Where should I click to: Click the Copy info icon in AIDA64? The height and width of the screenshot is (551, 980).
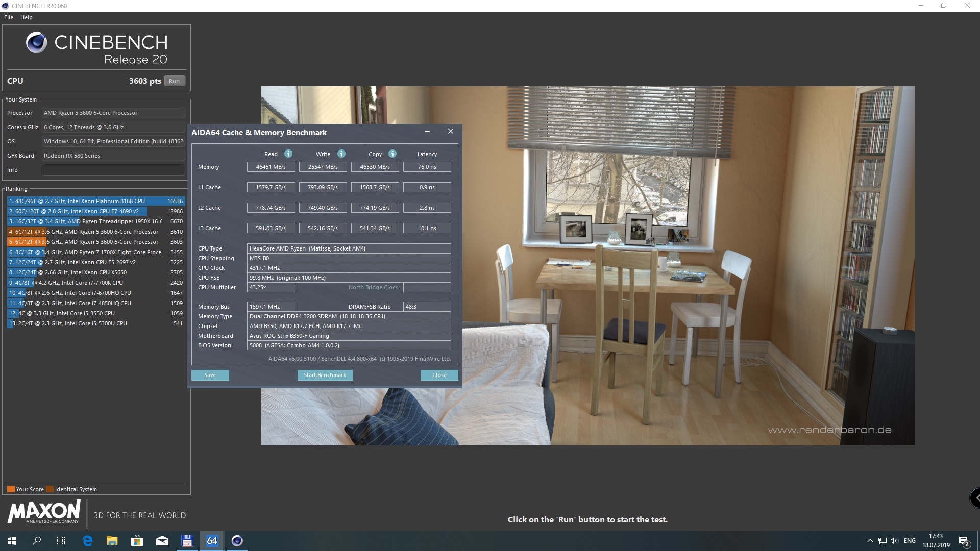click(x=393, y=154)
